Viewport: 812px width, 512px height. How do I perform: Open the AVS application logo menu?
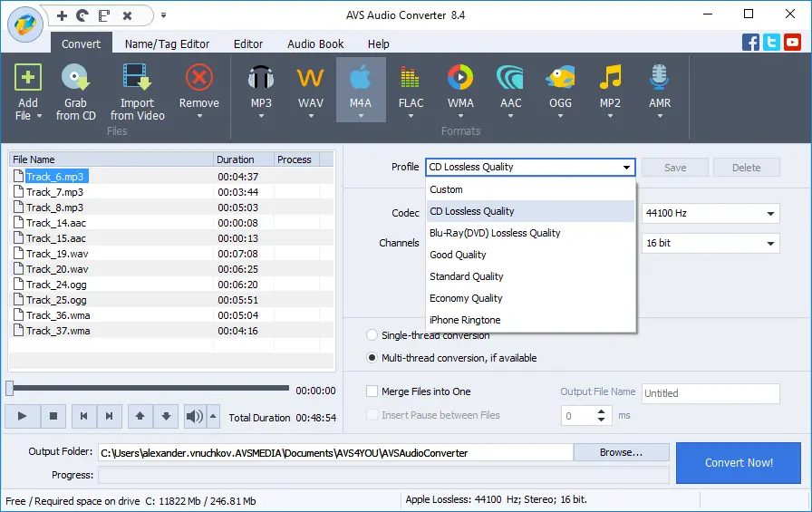24,24
